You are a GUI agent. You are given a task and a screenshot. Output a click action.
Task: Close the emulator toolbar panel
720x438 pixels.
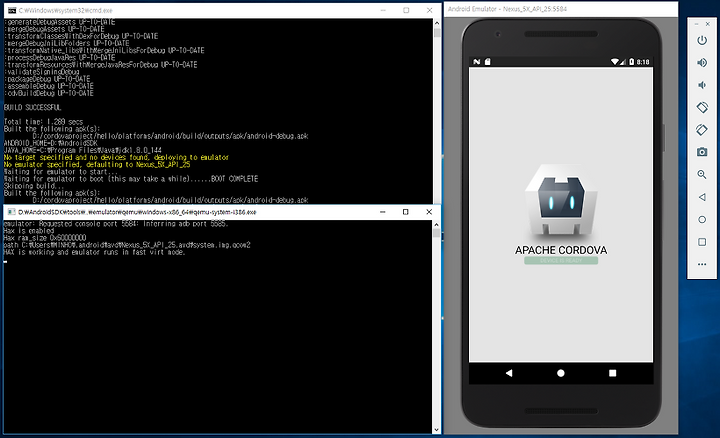point(708,24)
